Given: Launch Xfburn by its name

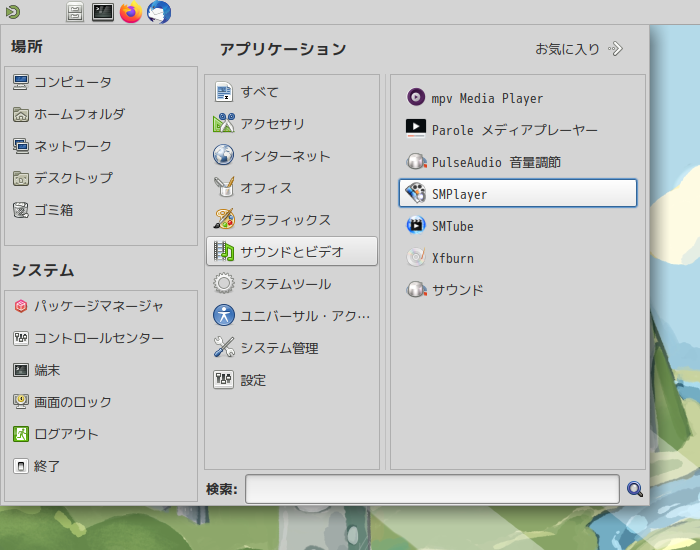Looking at the screenshot, I should coord(452,258).
